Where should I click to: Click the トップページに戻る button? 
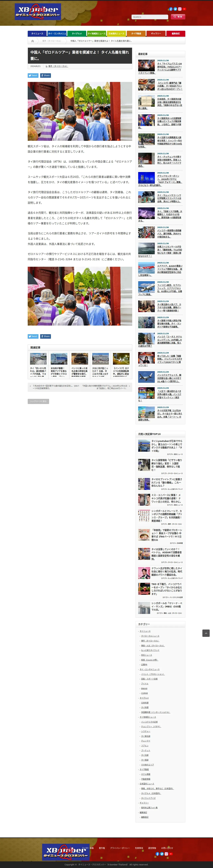coord(38,401)
